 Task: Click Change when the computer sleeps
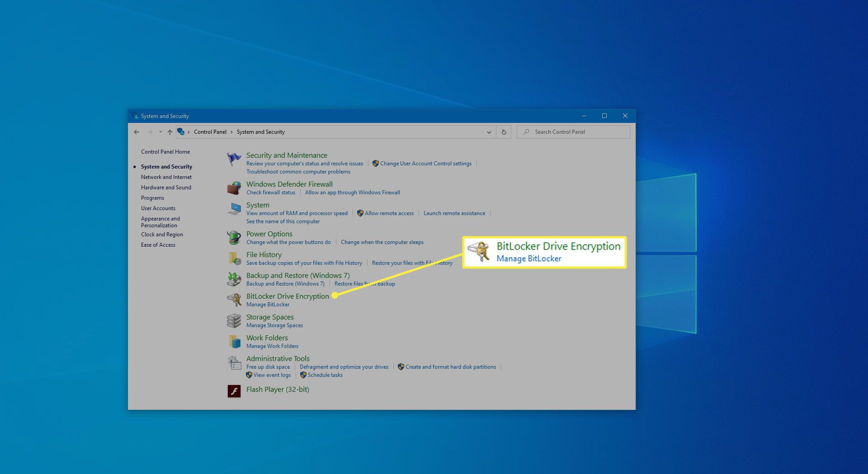[382, 242]
